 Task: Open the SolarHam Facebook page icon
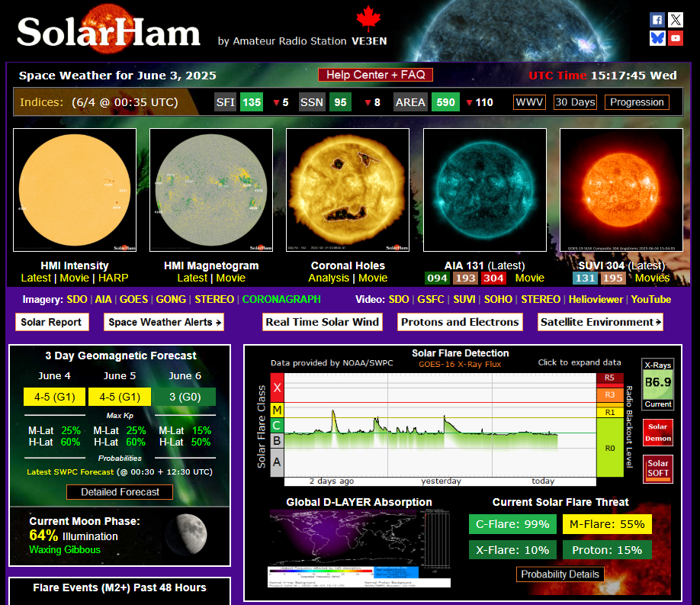[x=657, y=20]
